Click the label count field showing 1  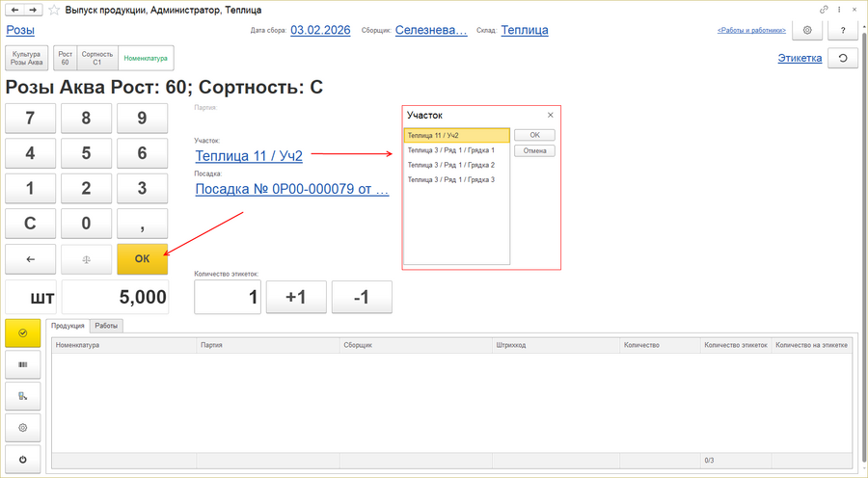pos(228,297)
